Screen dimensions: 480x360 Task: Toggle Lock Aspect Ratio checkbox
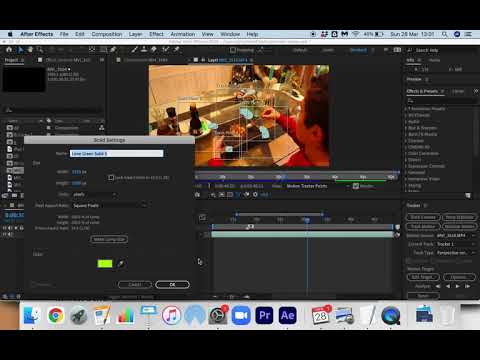pos(111,178)
